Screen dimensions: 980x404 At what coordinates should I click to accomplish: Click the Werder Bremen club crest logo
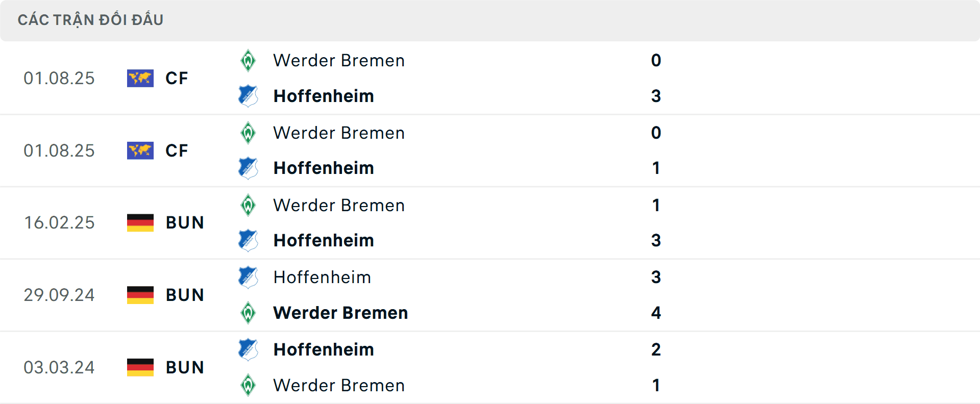click(x=249, y=60)
